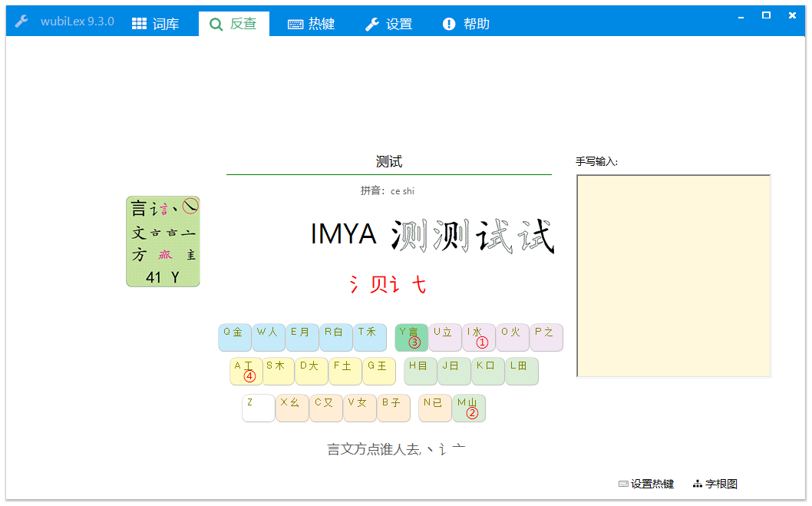
Task: Open the 词库 dictionary tab
Action: pos(156,24)
